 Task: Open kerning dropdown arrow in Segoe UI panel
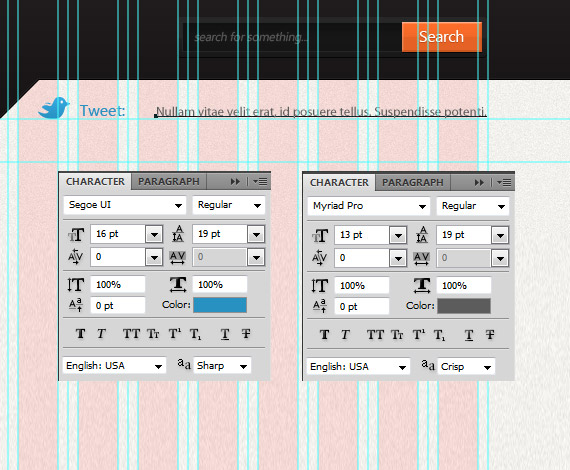click(154, 257)
